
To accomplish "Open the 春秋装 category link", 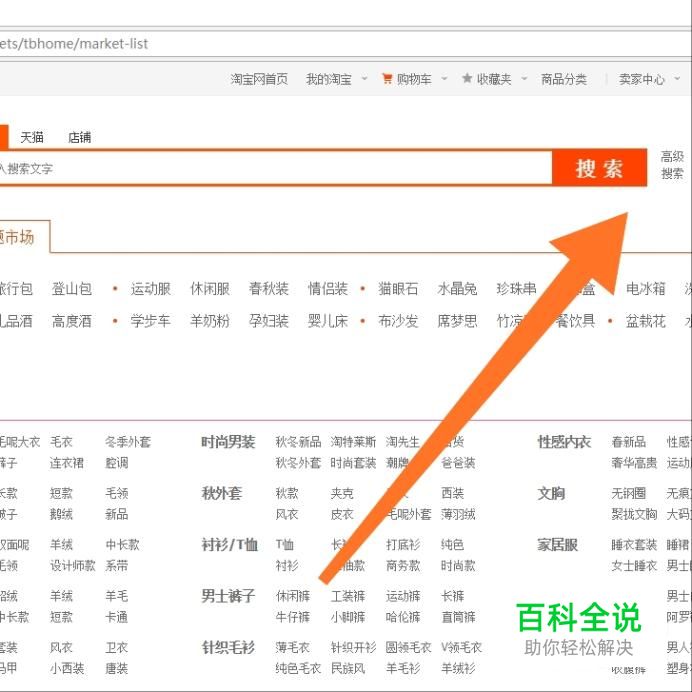I will [x=269, y=289].
